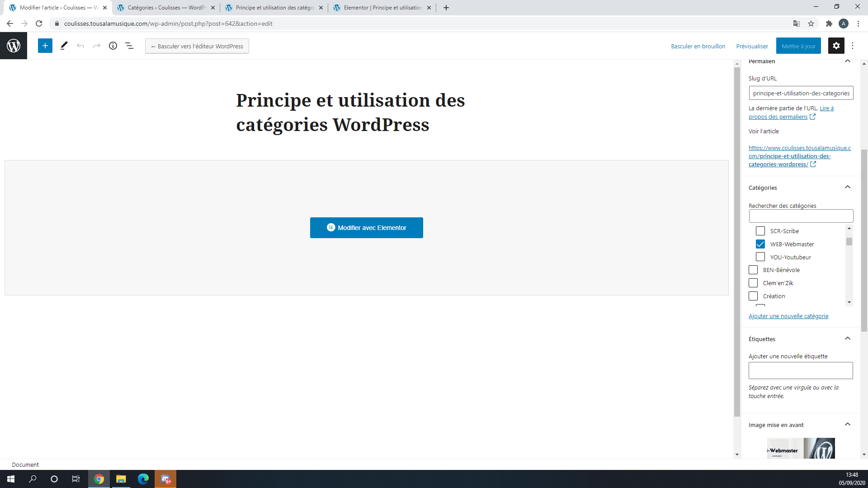Check the SCR-Scribe category
Screen dimensions: 868x488
[x=760, y=231]
